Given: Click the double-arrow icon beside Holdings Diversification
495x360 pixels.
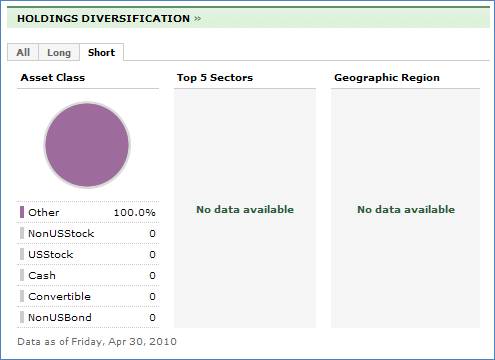Looking at the screenshot, I should [197, 18].
